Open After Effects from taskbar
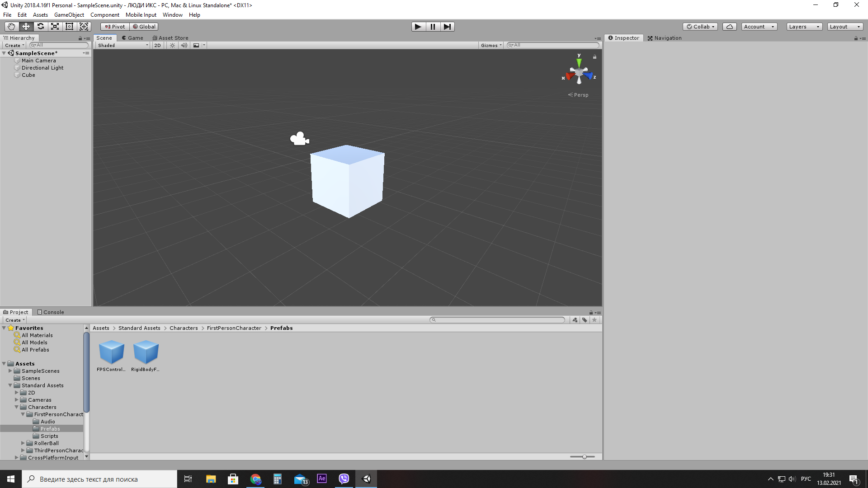Screen dimensions: 868x488 [x=322, y=479]
